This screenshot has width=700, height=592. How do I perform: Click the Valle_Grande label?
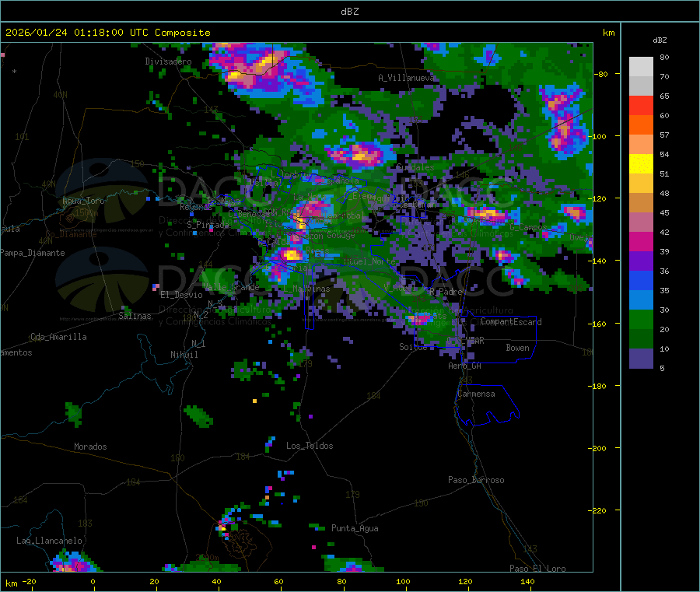tap(231, 287)
